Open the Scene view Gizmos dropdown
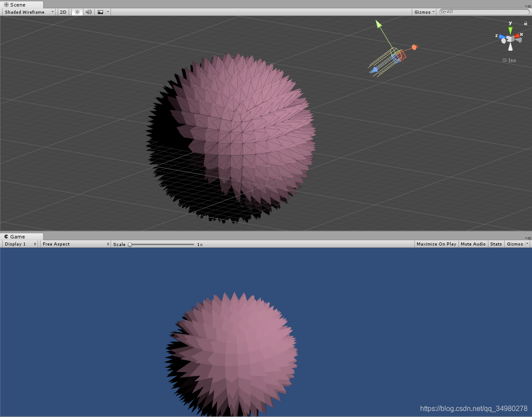This screenshot has height=417, width=532. click(425, 12)
